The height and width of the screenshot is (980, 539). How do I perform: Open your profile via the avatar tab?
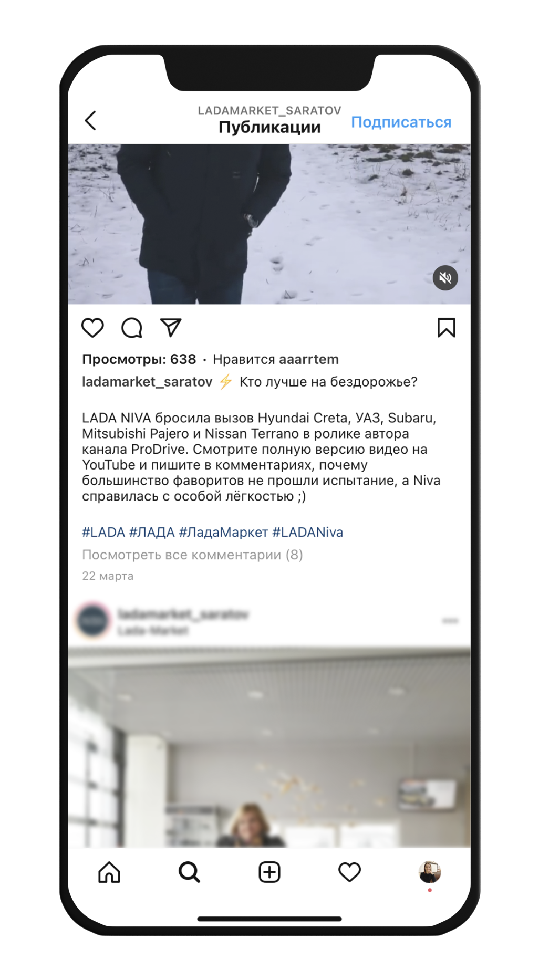pyautogui.click(x=430, y=872)
